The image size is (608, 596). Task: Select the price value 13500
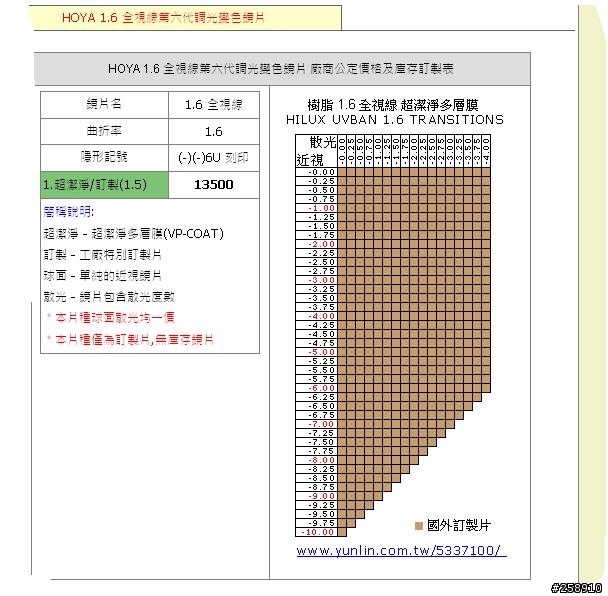coord(214,185)
